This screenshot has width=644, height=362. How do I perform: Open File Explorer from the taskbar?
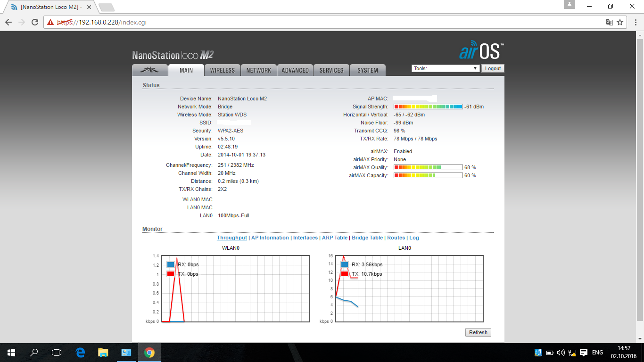tap(103, 352)
